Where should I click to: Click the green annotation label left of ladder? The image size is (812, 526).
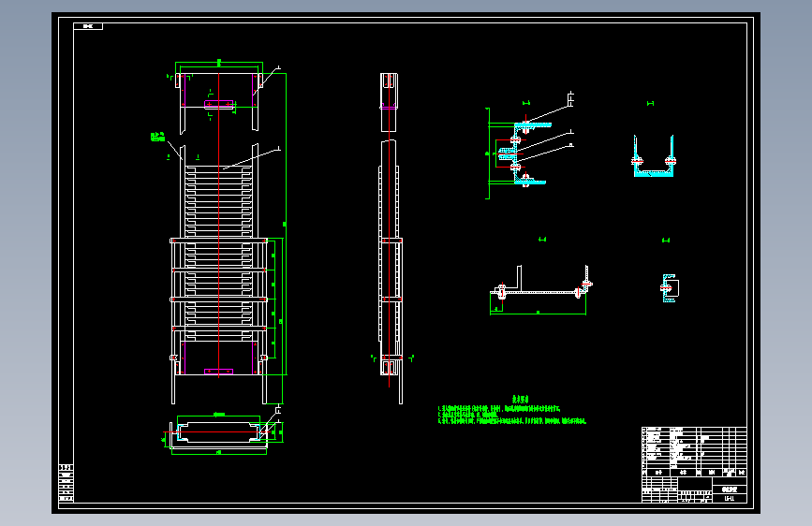coord(158,137)
